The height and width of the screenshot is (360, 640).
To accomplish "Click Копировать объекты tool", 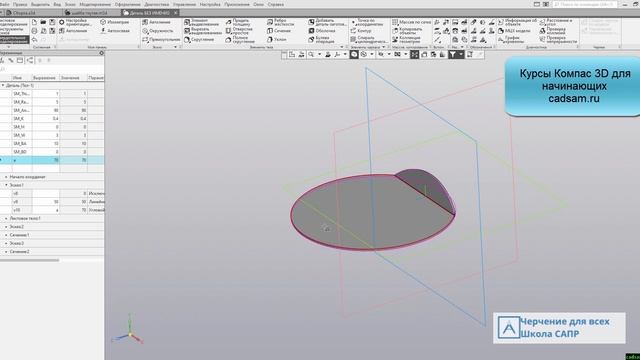I will [407, 31].
